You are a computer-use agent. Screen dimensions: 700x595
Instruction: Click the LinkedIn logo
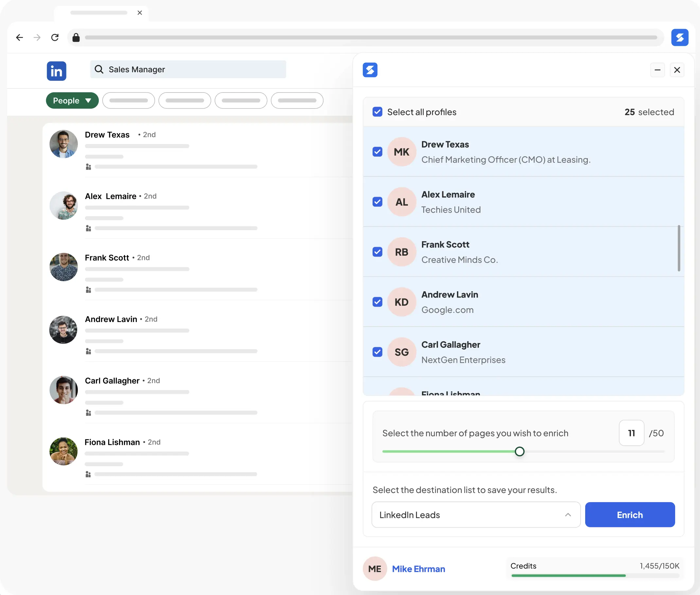56,71
